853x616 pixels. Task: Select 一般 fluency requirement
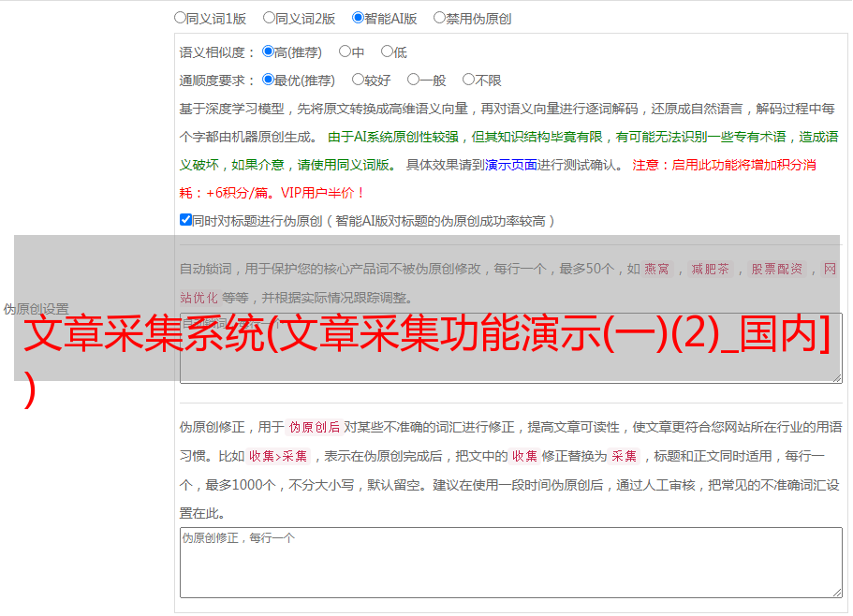click(413, 80)
